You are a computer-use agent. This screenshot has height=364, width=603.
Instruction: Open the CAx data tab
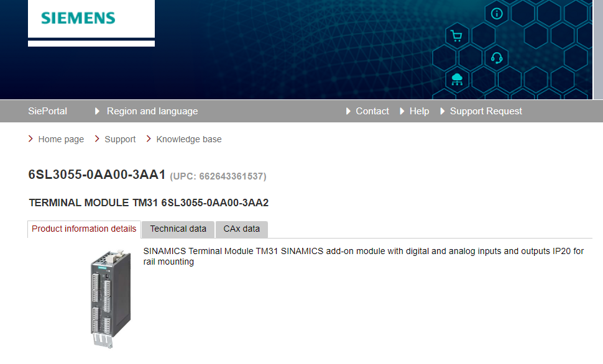click(x=242, y=229)
